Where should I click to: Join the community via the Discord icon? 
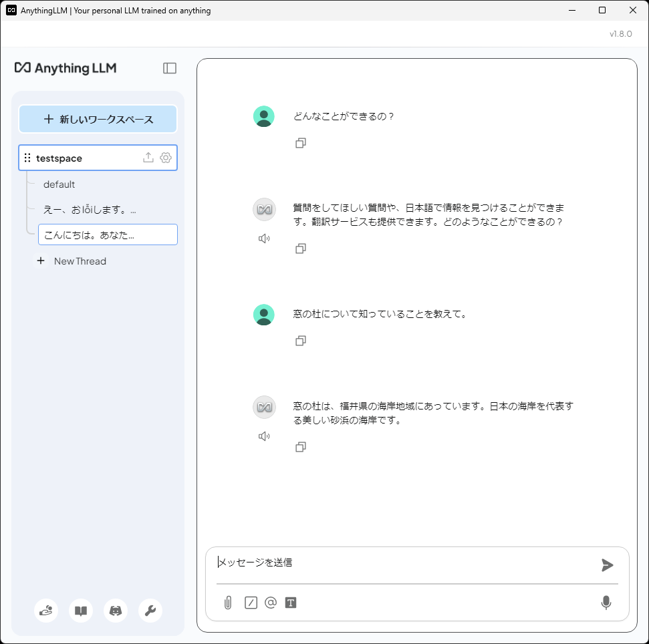pyautogui.click(x=115, y=611)
